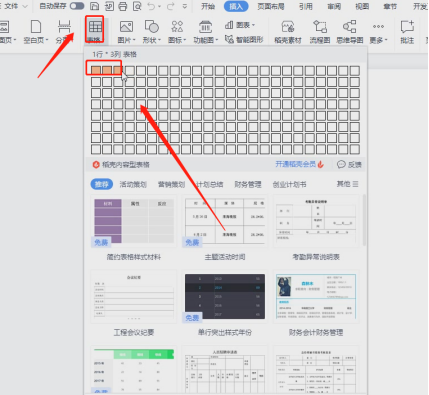Screen dimensions: 429x395
Task: Choose the 财务管理 template category
Action: pyautogui.click(x=248, y=184)
